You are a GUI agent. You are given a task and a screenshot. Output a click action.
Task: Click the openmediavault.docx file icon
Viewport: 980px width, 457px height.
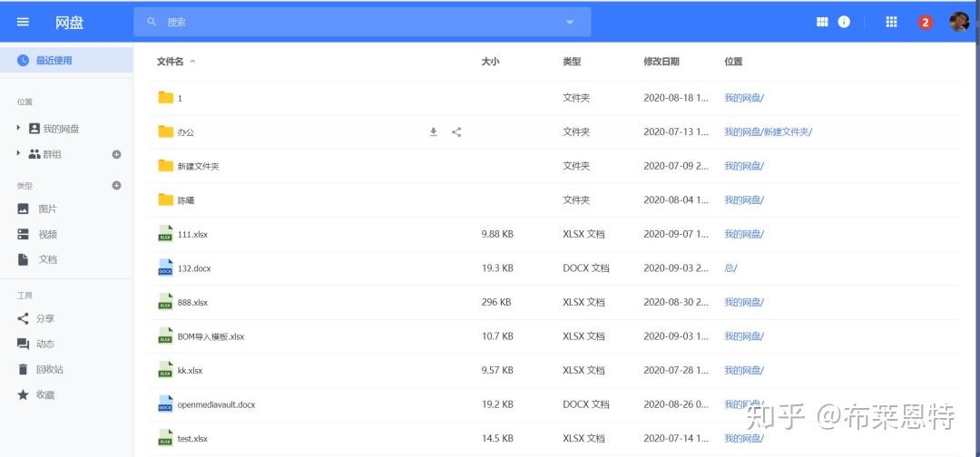(165, 404)
